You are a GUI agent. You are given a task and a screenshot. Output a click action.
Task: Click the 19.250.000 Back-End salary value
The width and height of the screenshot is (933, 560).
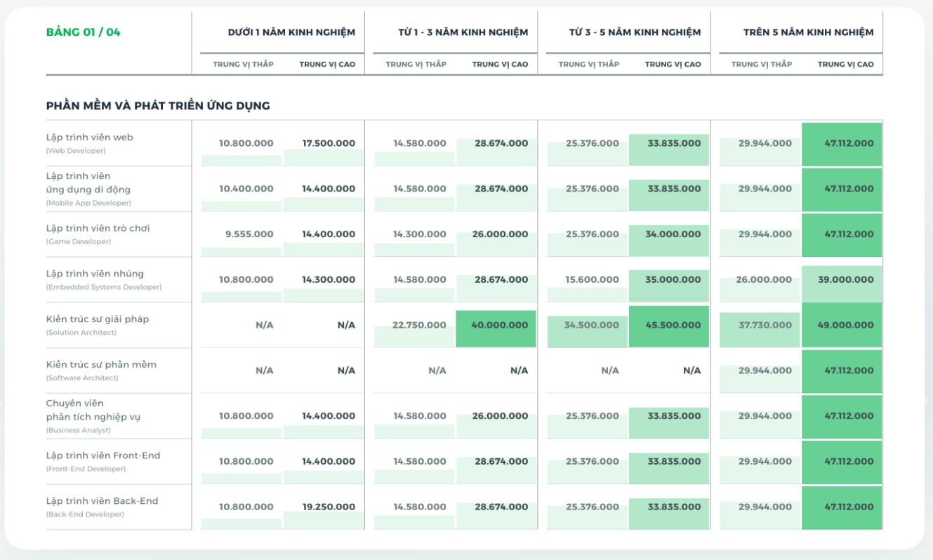pyautogui.click(x=329, y=507)
